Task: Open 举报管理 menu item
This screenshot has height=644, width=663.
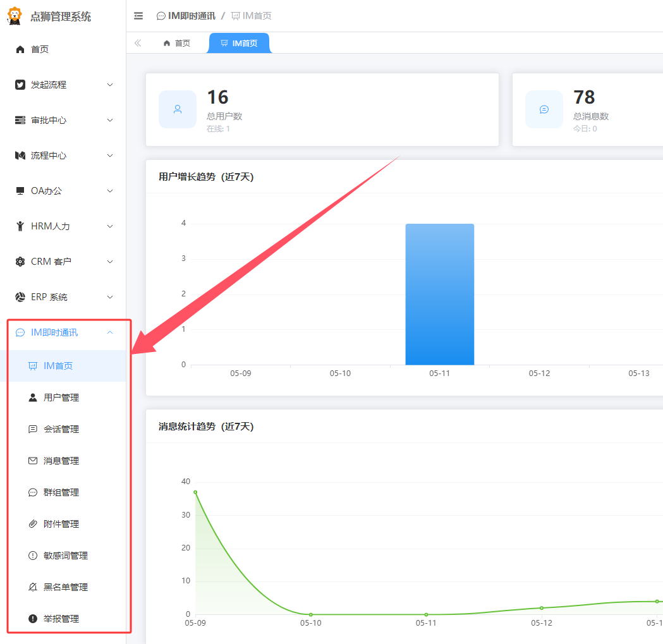Action: pos(63,619)
